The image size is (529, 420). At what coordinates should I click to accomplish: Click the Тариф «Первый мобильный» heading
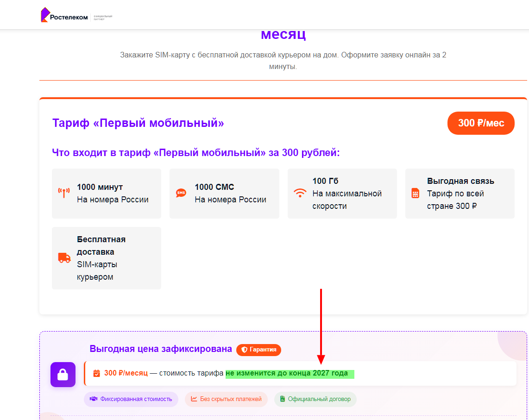click(138, 123)
